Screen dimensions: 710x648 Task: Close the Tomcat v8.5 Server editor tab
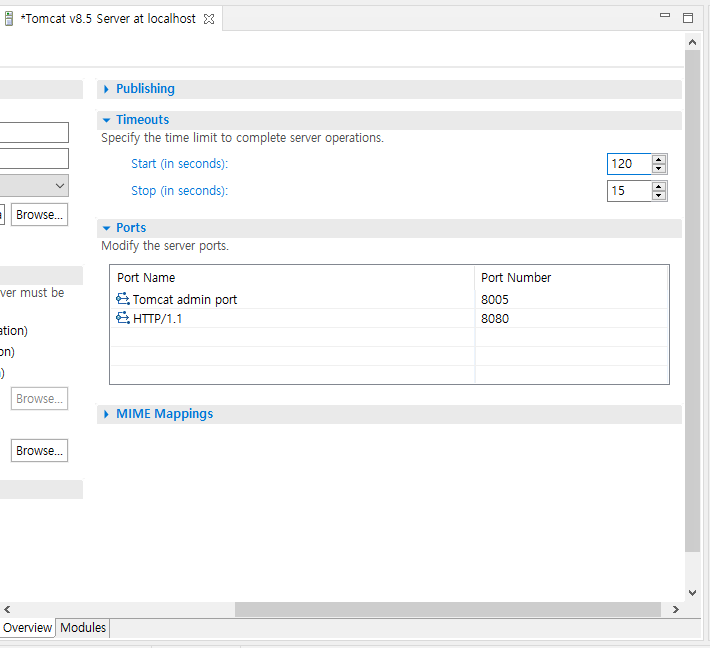209,19
